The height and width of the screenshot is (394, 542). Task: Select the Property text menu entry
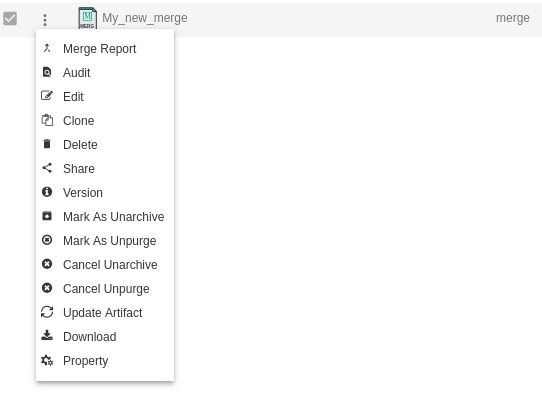point(85,361)
